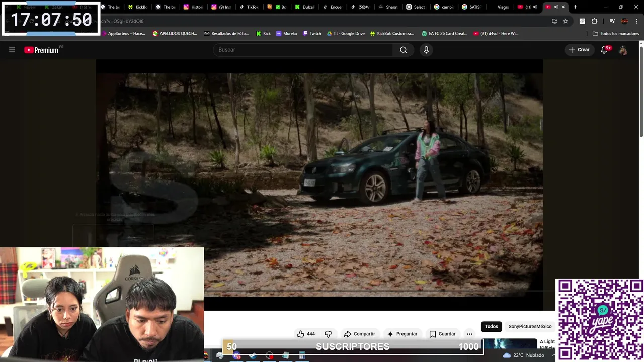
Task: Click the video player to pause
Action: pos(319,185)
